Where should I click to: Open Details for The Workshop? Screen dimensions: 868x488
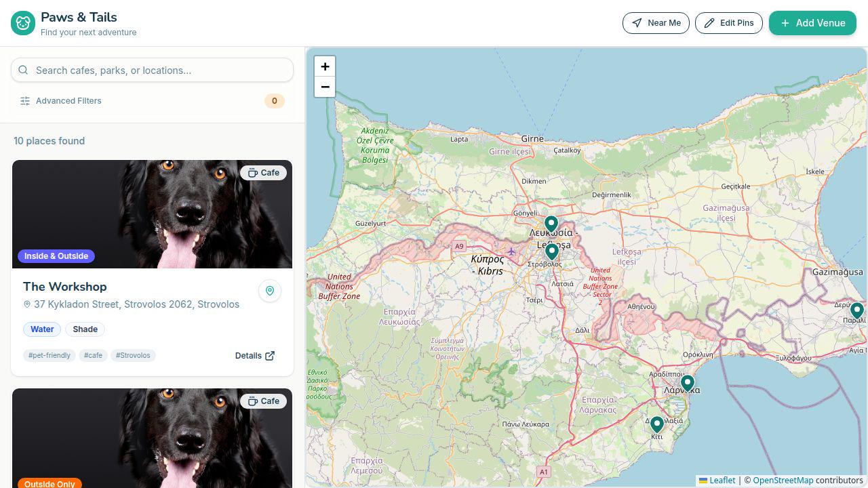[254, 355]
